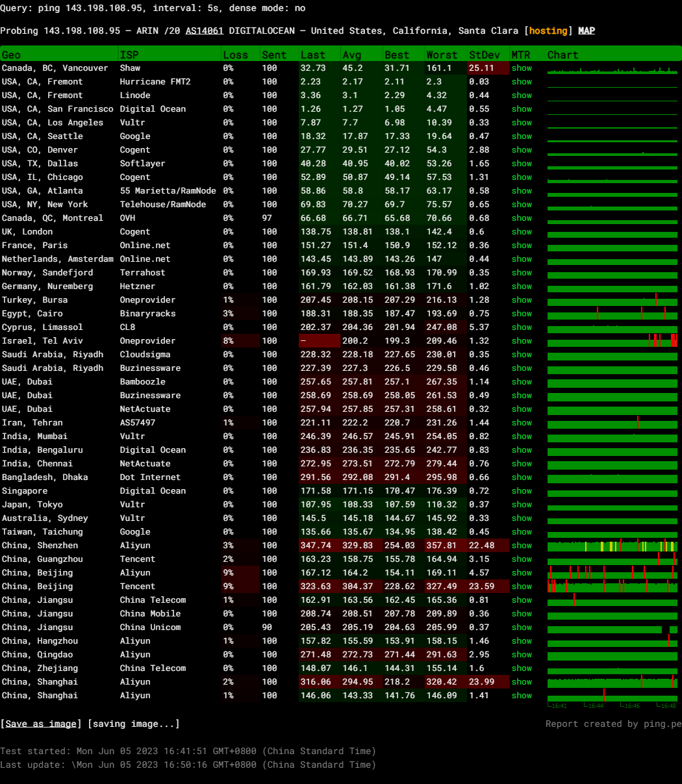This screenshot has height=784, width=682.
Task: Click the Vancouver Shaw latency chart
Action: click(613, 68)
